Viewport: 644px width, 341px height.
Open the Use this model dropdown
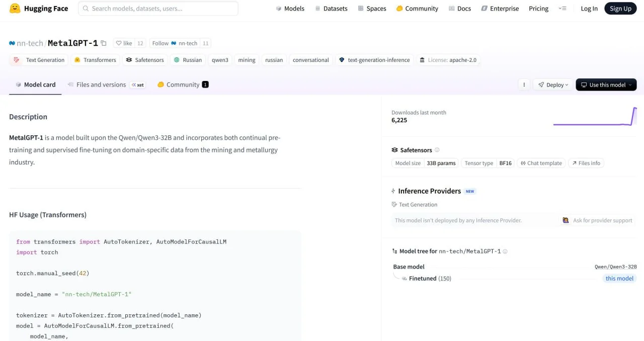tap(606, 85)
